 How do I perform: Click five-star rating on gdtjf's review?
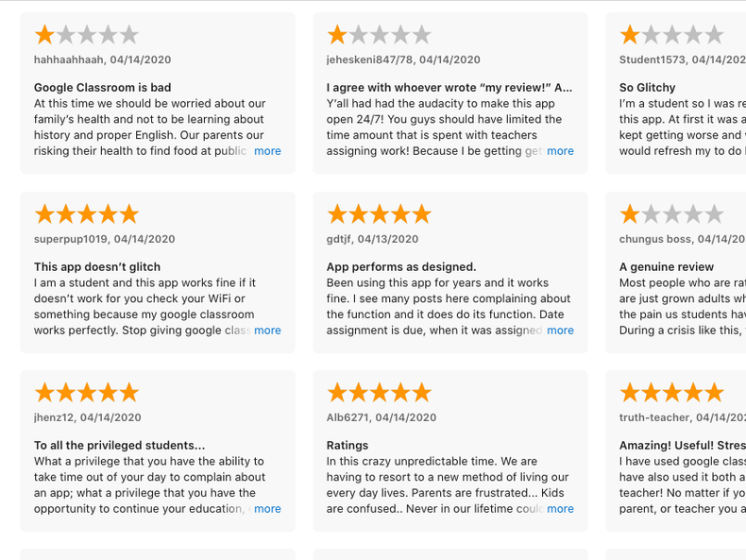pos(380,214)
